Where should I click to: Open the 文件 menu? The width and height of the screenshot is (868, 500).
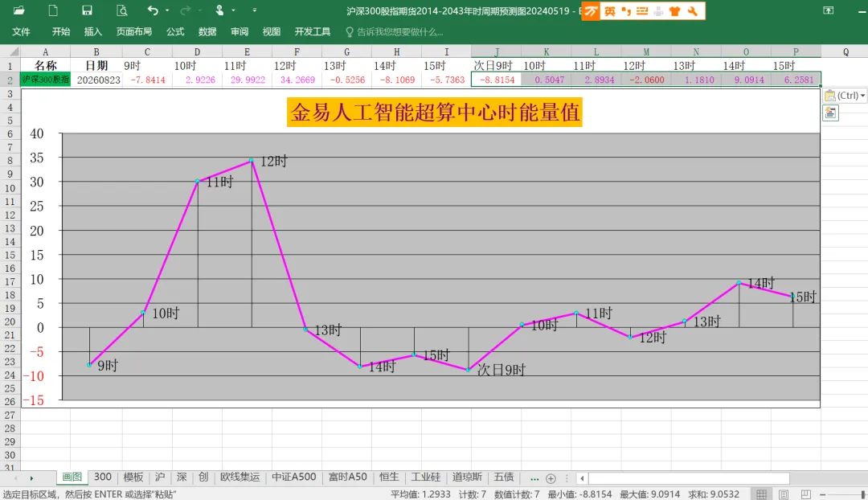tap(21, 32)
